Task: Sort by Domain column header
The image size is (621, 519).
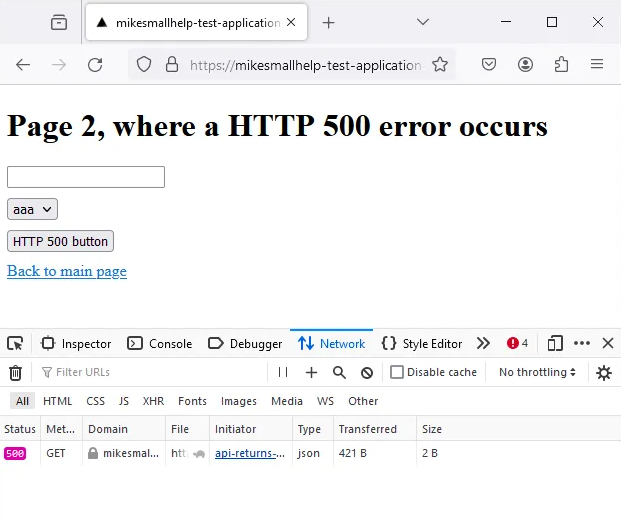Action: 124,429
